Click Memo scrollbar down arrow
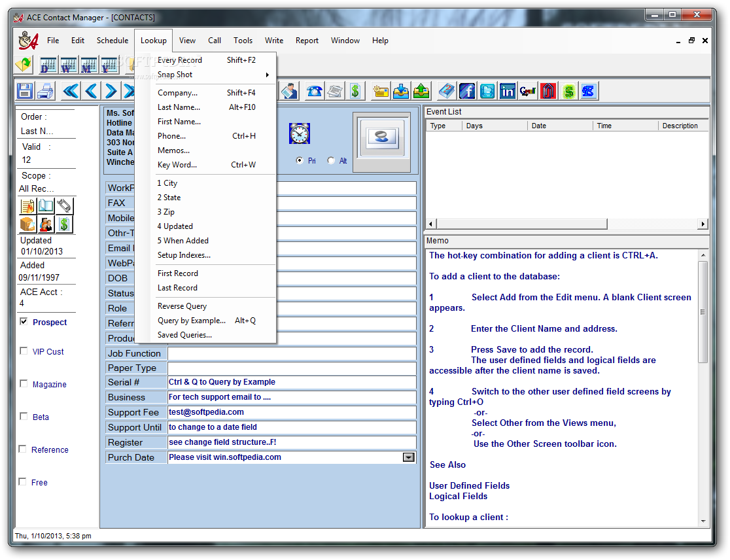730x560 pixels. [703, 521]
